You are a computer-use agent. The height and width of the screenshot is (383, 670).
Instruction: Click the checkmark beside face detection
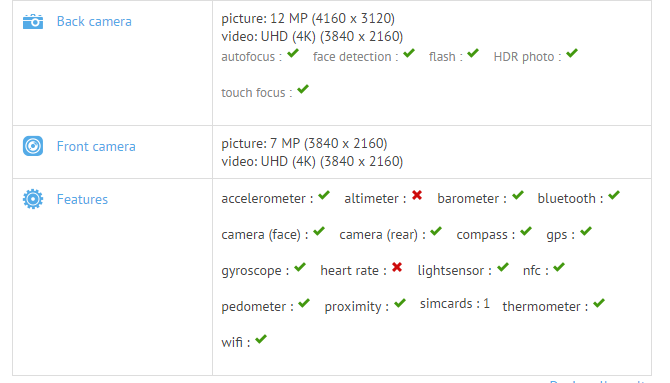point(409,53)
